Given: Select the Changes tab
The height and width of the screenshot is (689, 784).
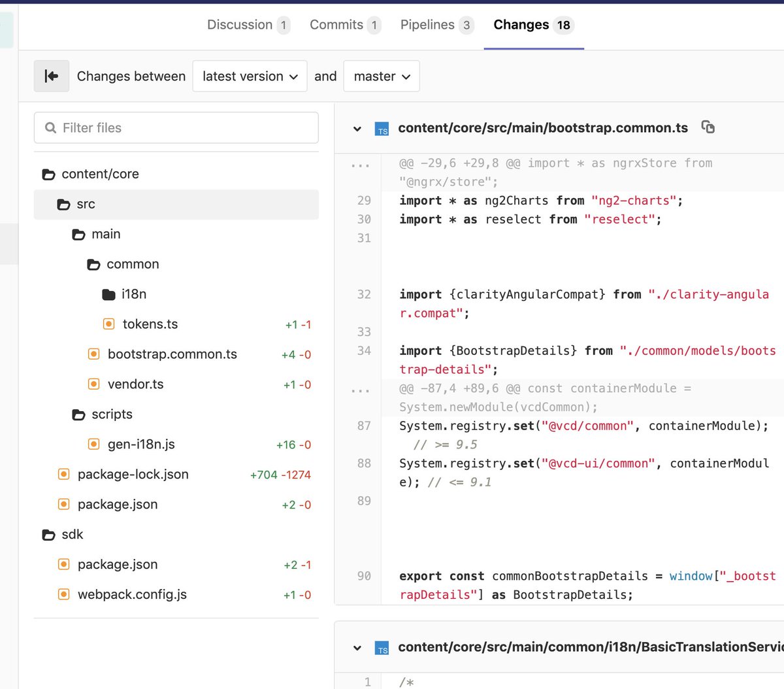Looking at the screenshot, I should pyautogui.click(x=534, y=25).
